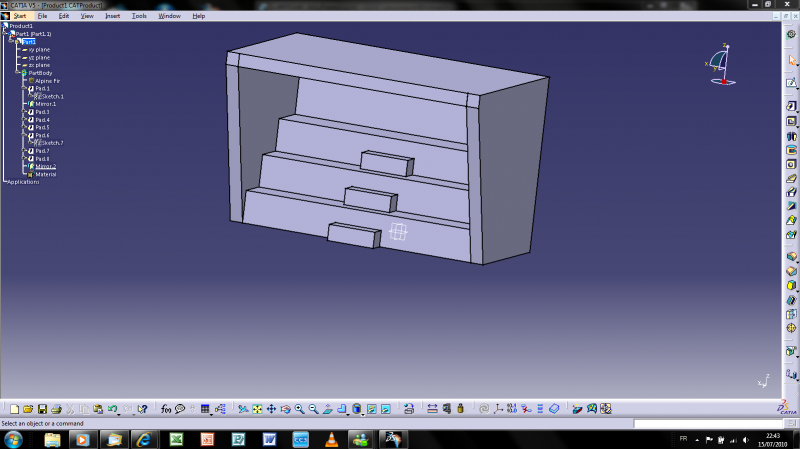800x449 pixels.
Task: Expand the Pad.1 tree node
Action: 23,89
